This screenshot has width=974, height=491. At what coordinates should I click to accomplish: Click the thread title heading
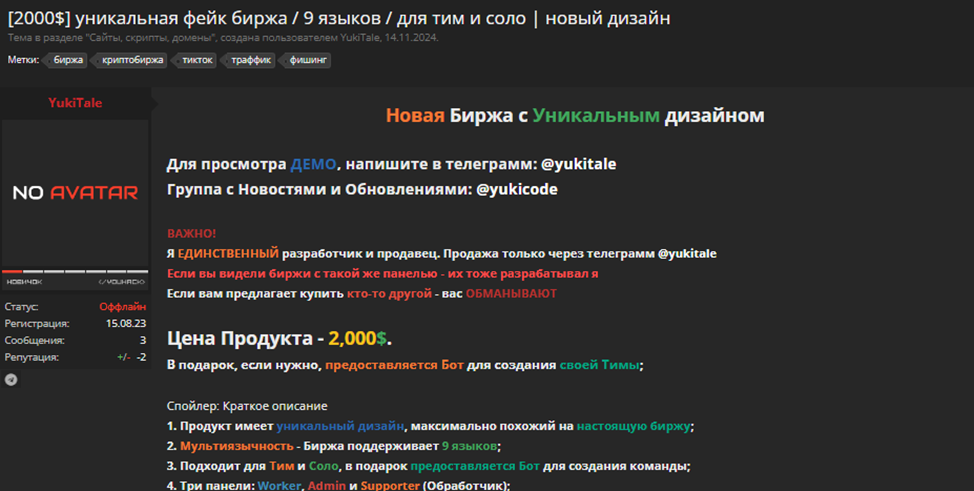coord(339,18)
